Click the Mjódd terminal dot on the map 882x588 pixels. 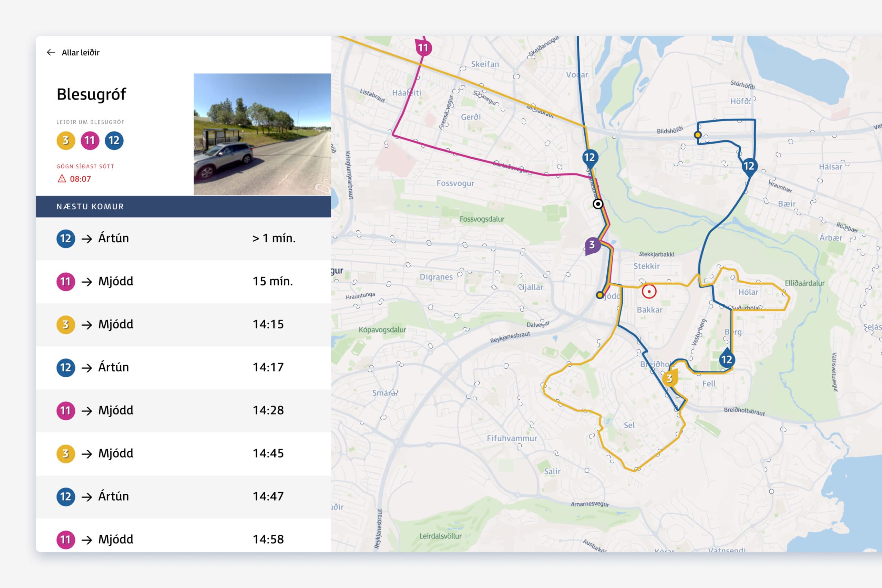pyautogui.click(x=600, y=295)
